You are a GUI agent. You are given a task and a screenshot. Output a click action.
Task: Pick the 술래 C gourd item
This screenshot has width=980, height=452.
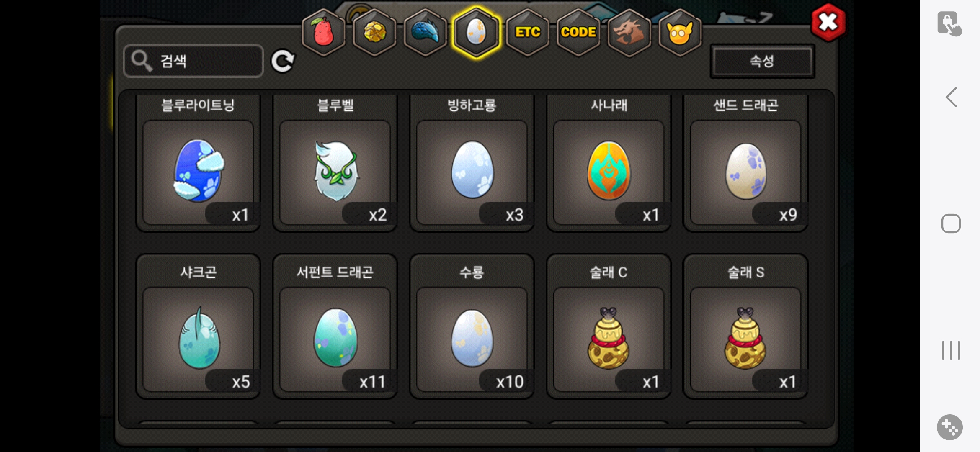click(609, 326)
